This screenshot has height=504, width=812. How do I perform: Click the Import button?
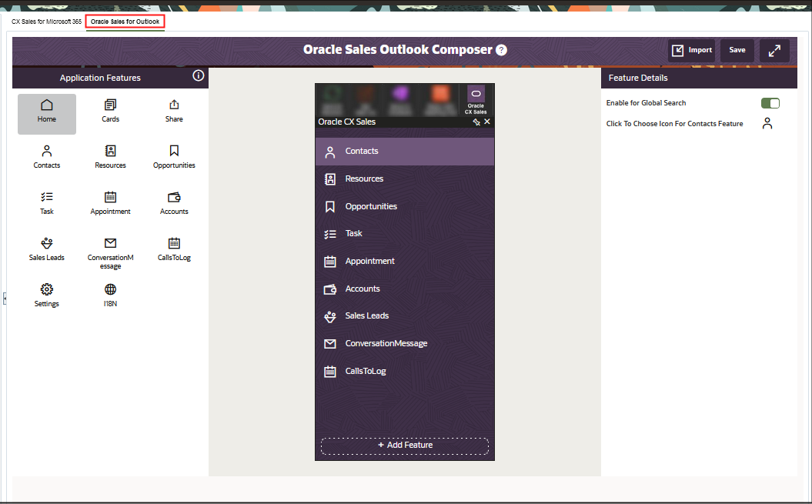[x=691, y=50]
